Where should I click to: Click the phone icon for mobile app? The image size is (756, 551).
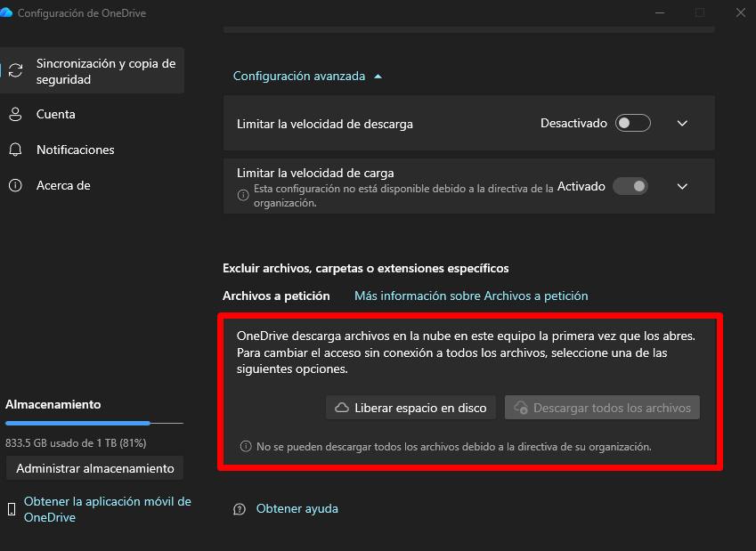(x=12, y=509)
